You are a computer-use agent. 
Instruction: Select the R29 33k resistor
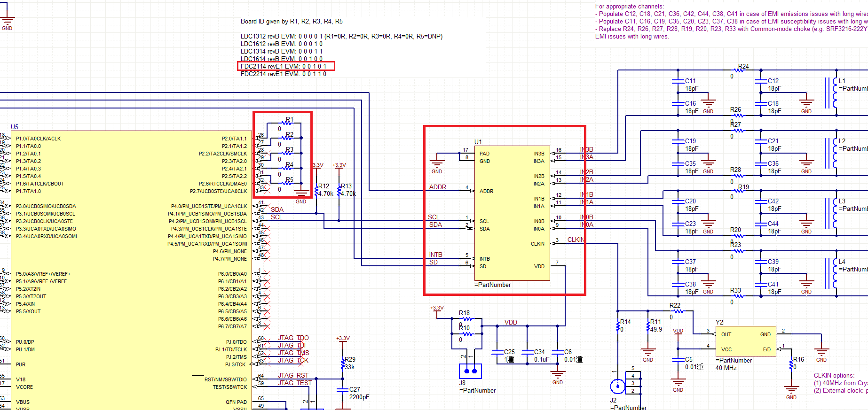pos(343,364)
